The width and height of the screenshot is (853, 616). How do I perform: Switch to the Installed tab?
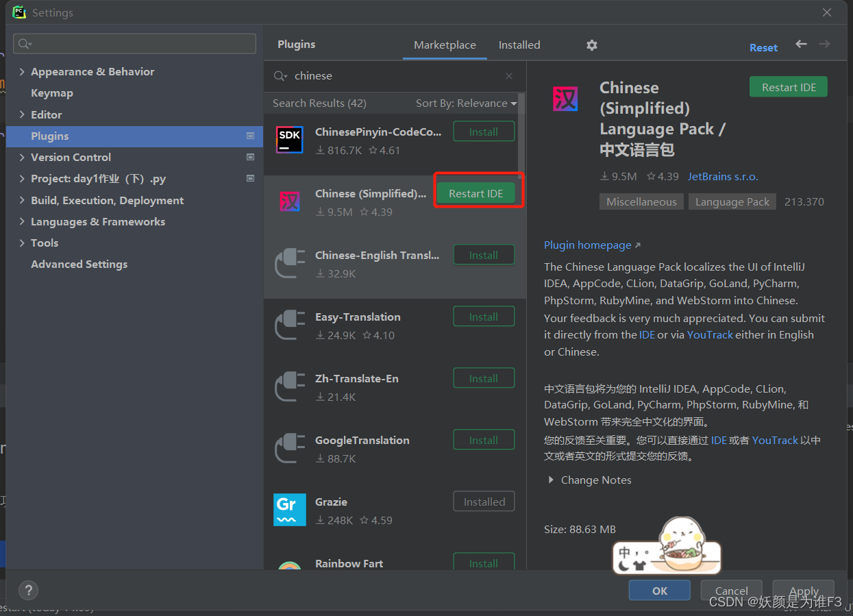click(519, 45)
